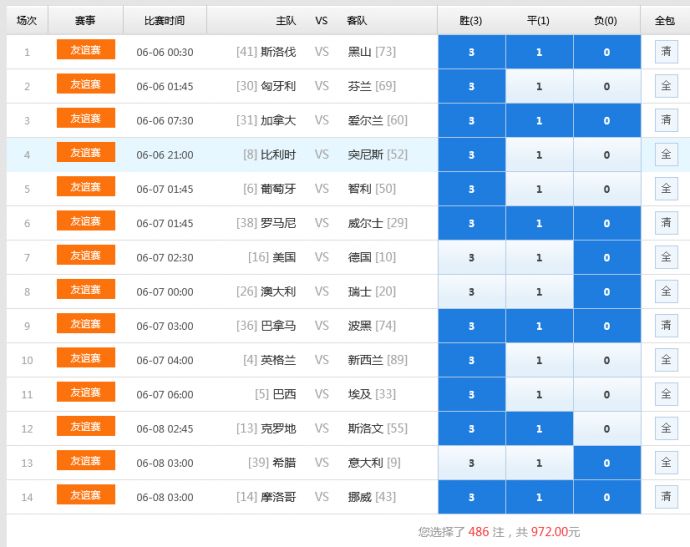Click the 主队 column header

(x=286, y=20)
